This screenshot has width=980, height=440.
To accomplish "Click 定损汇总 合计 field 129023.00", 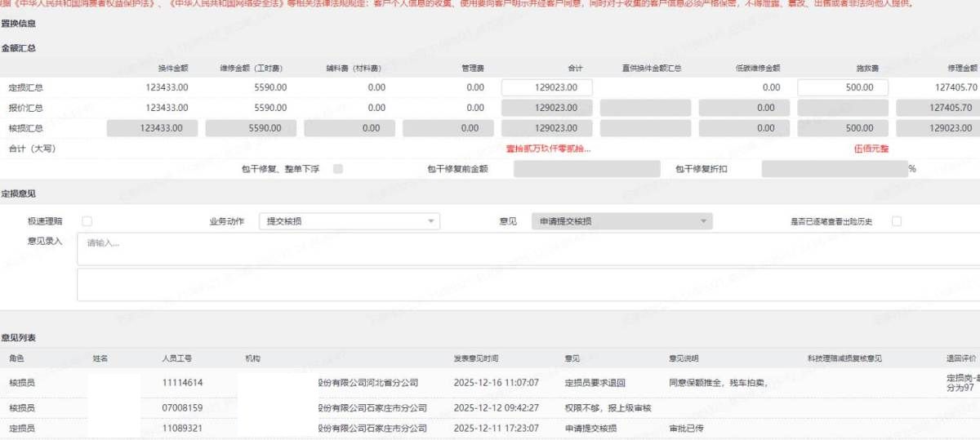I will pos(546,87).
